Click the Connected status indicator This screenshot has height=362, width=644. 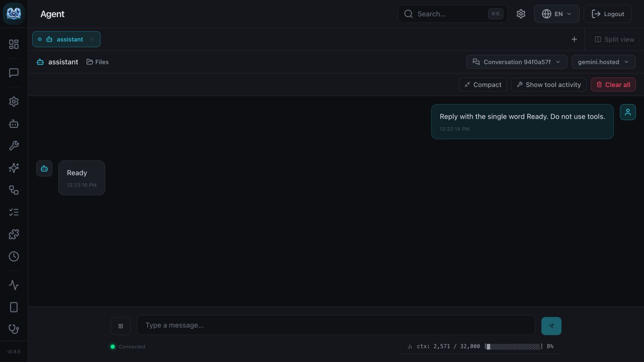pos(128,346)
